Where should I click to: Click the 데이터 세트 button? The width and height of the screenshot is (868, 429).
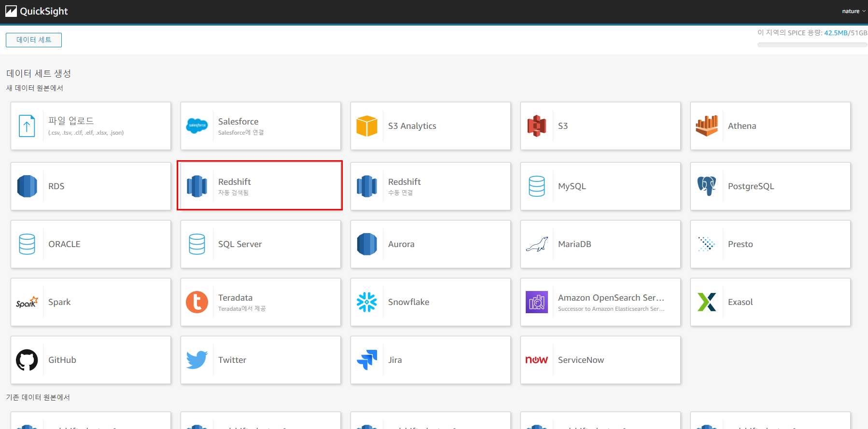point(34,40)
